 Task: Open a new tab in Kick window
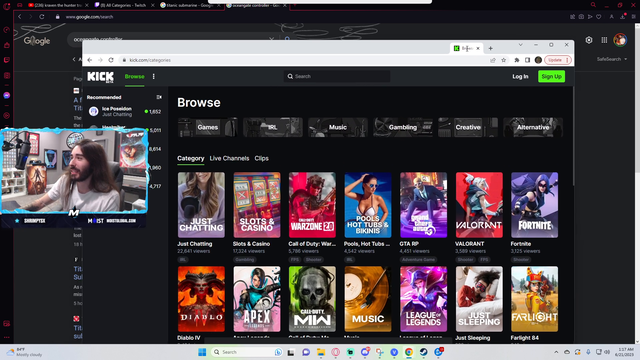point(491,48)
